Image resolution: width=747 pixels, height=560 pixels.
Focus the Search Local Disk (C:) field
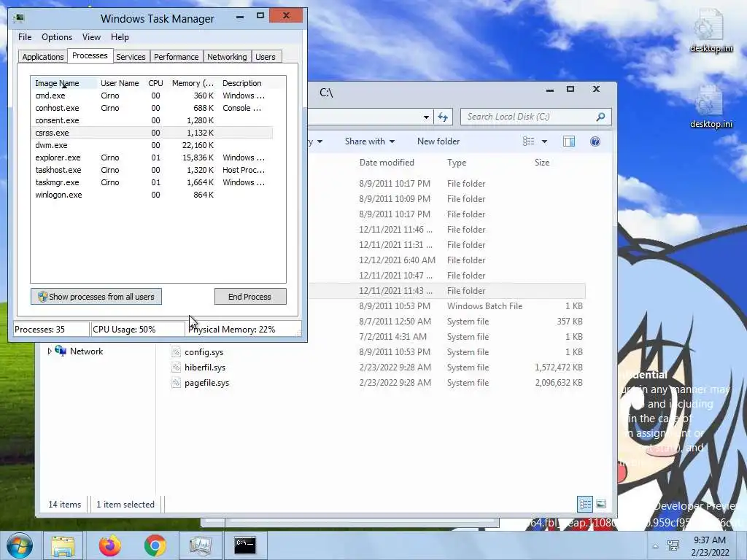tap(536, 117)
